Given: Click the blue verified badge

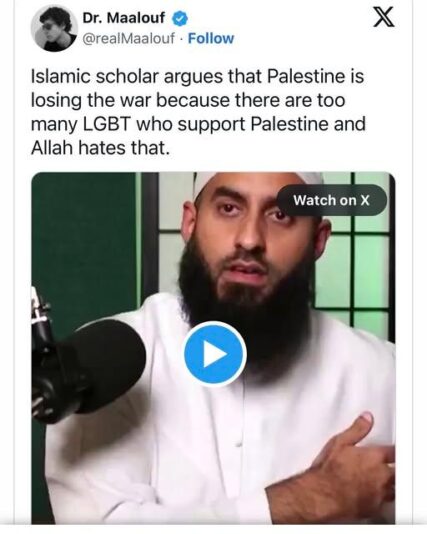Looking at the screenshot, I should 180,18.
